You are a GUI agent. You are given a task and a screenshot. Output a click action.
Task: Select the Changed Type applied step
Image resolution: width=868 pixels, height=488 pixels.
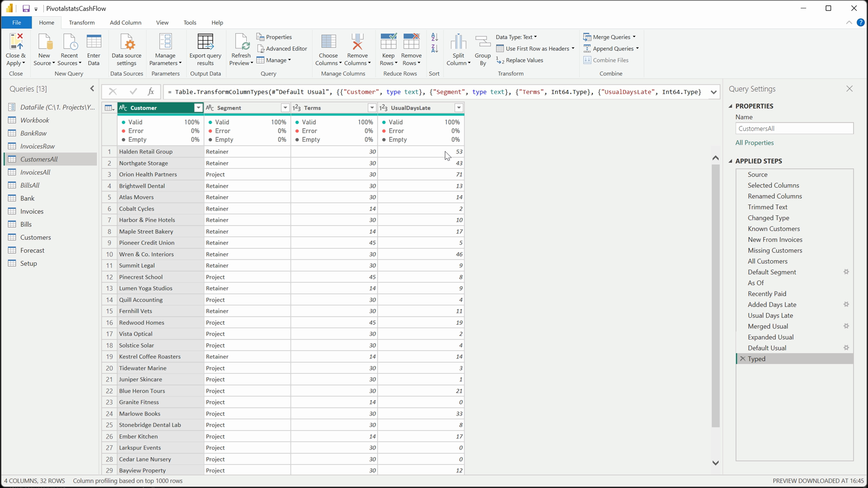pos(795,218)
